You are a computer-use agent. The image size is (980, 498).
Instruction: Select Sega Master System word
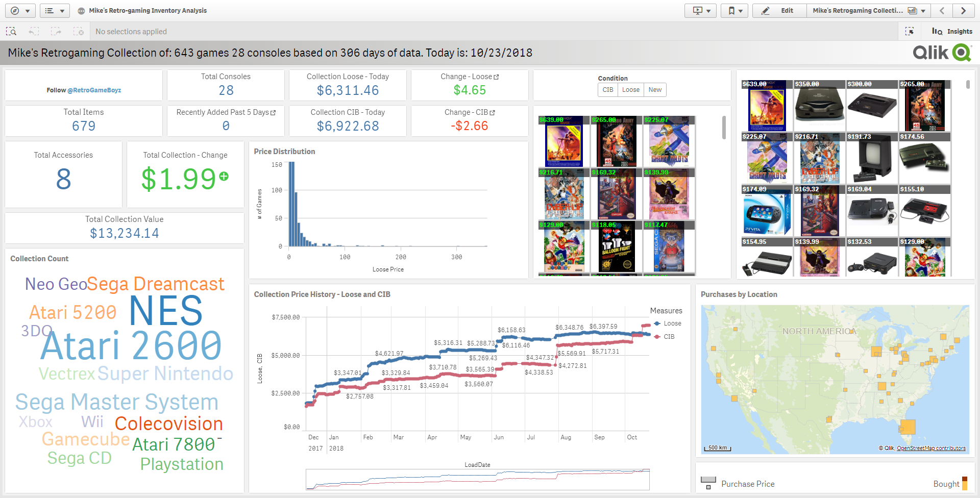point(117,403)
